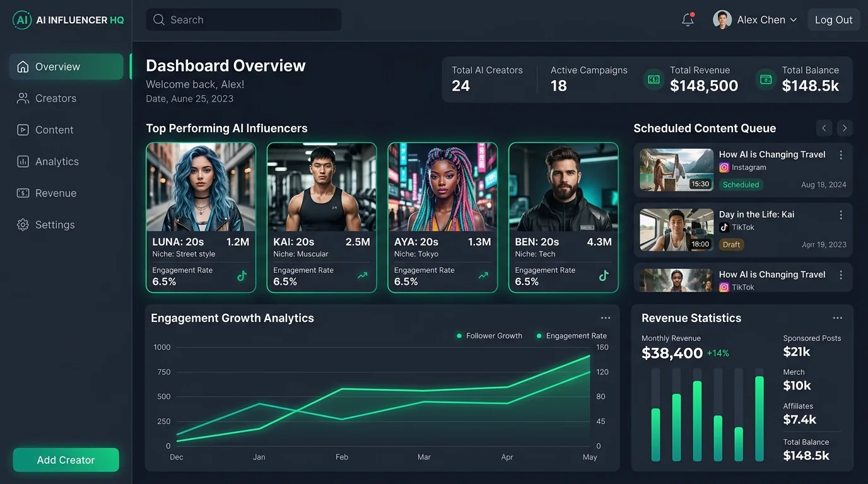Open Revenue Statistics more options menu
This screenshot has height=484, width=868.
[x=838, y=318]
